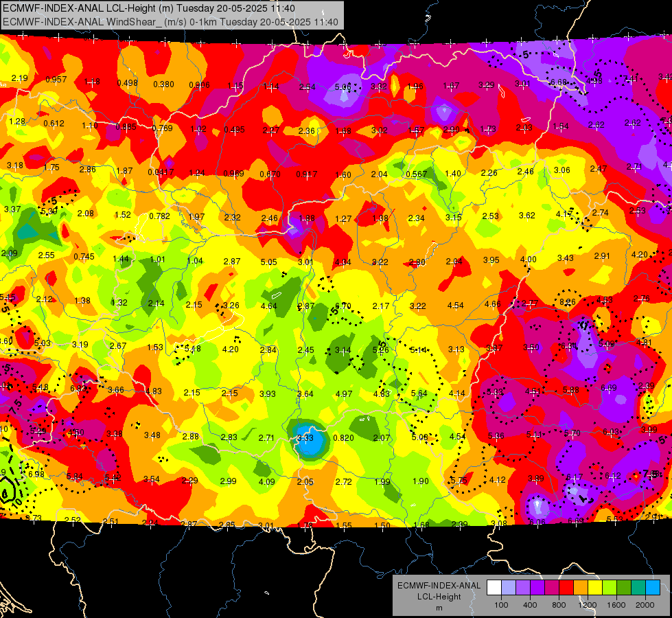Click the wind shear value 6.83
The height and width of the screenshot is (618, 672).
click(x=78, y=389)
